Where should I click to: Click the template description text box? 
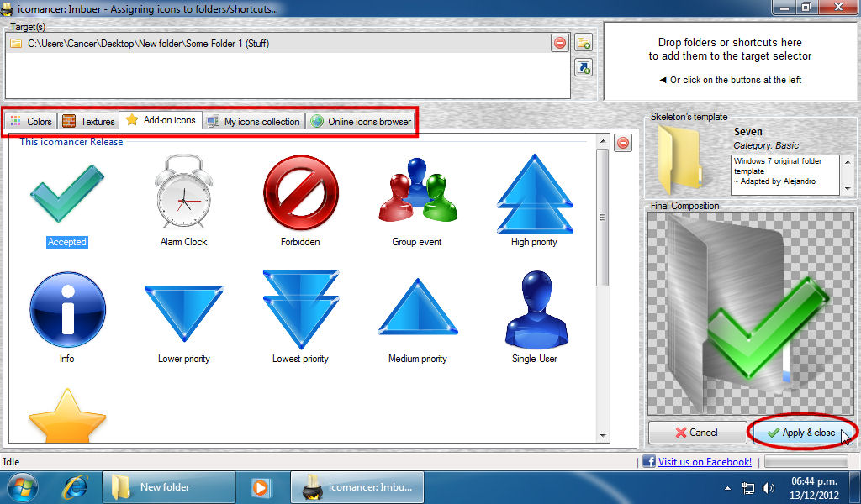[x=784, y=175]
